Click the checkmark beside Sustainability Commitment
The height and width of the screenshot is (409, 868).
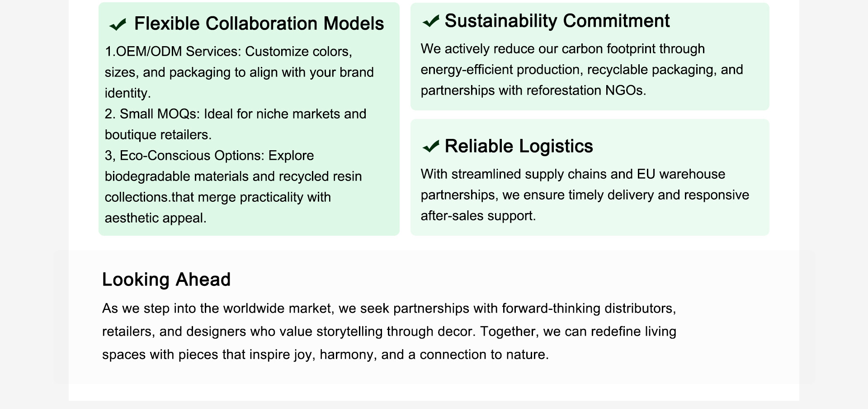pyautogui.click(x=430, y=21)
